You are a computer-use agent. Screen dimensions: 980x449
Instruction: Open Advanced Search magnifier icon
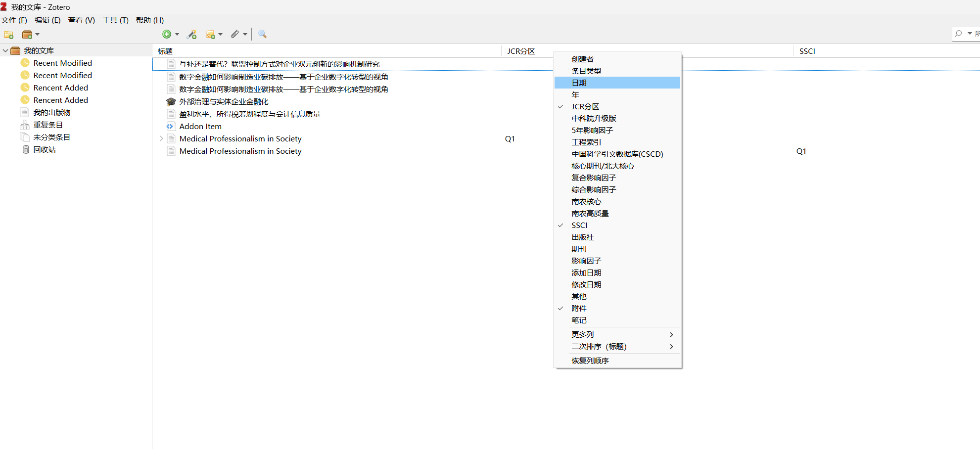(262, 34)
